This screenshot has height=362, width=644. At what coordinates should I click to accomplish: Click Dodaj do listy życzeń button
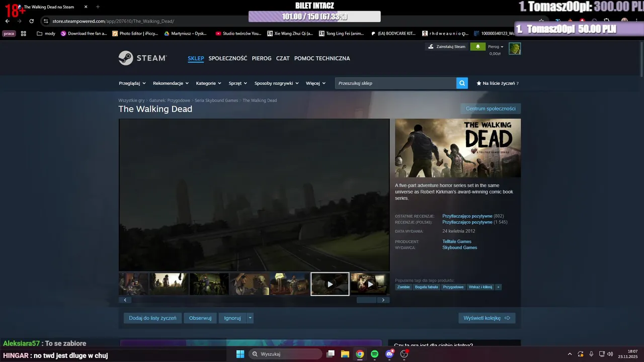[x=152, y=318]
